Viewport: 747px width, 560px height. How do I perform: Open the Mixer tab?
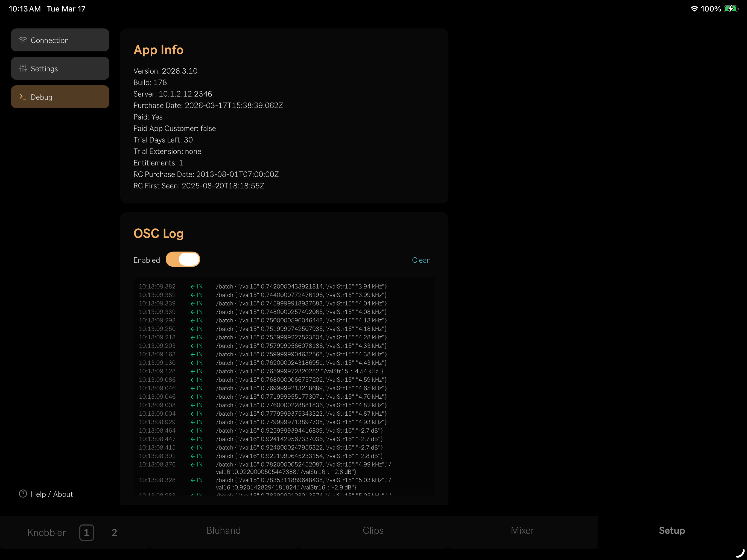pyautogui.click(x=522, y=530)
